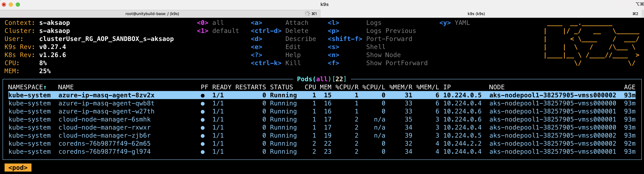Click the <shift-f> Port-Forward shortcut hint
This screenshot has height=174, width=644.
(x=370, y=39)
